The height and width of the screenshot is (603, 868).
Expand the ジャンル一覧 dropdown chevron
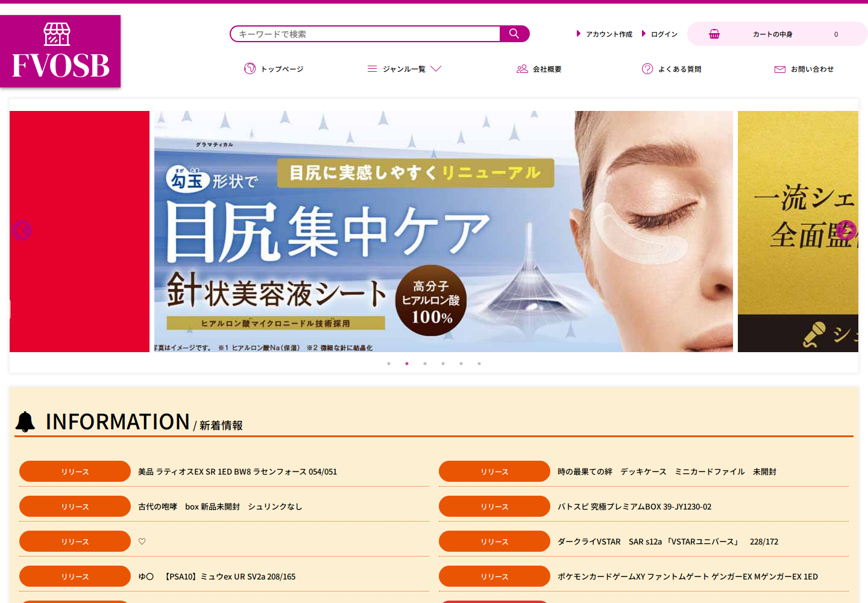pyautogui.click(x=436, y=69)
